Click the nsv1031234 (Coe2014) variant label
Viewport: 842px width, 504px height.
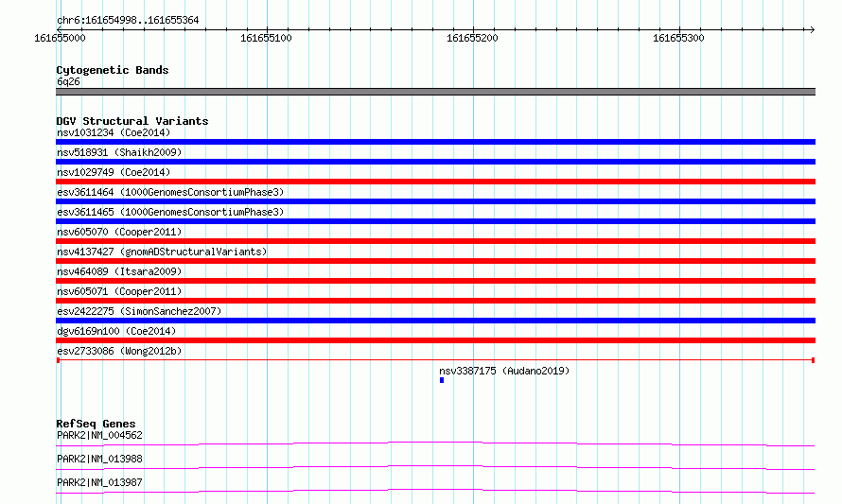tap(114, 132)
